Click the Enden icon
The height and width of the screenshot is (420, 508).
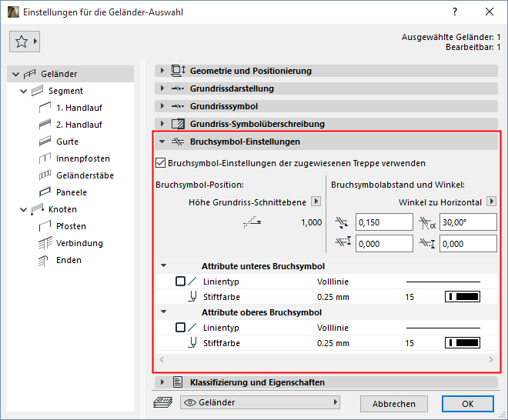(x=43, y=260)
